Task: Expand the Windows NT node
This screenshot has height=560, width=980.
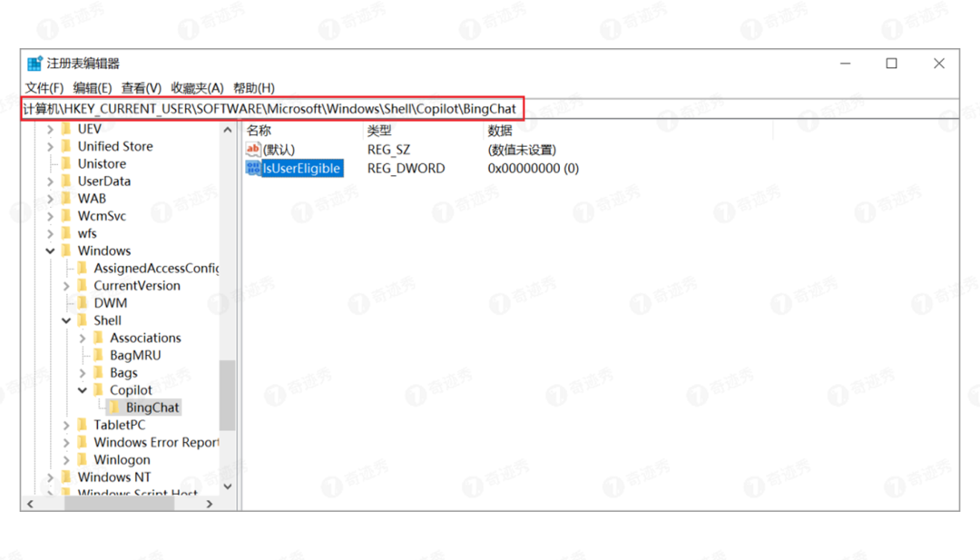Action: (x=51, y=477)
